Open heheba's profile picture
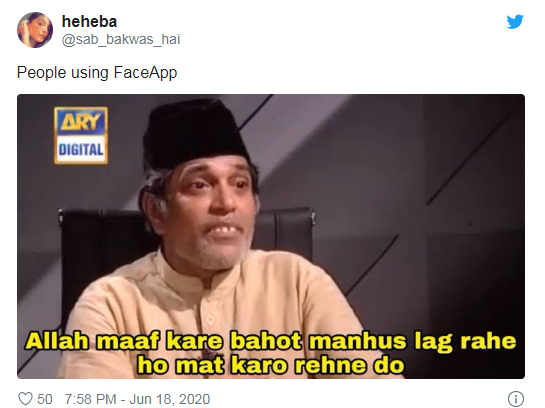 point(35,30)
